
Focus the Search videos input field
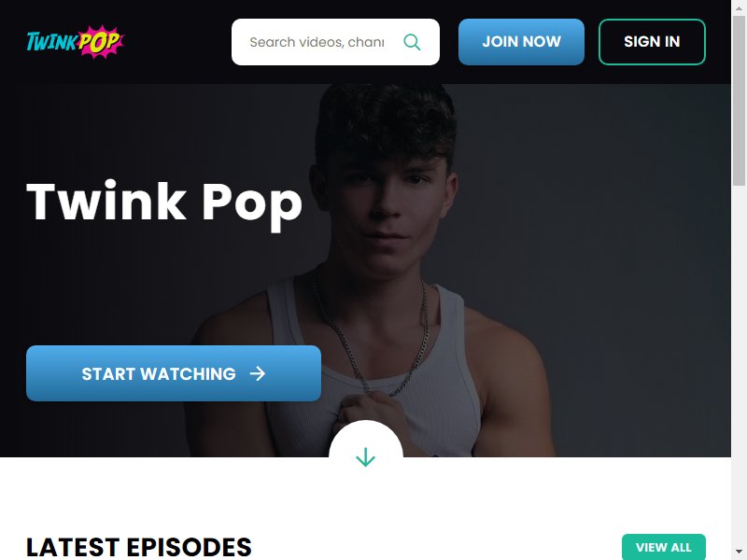coord(317,42)
